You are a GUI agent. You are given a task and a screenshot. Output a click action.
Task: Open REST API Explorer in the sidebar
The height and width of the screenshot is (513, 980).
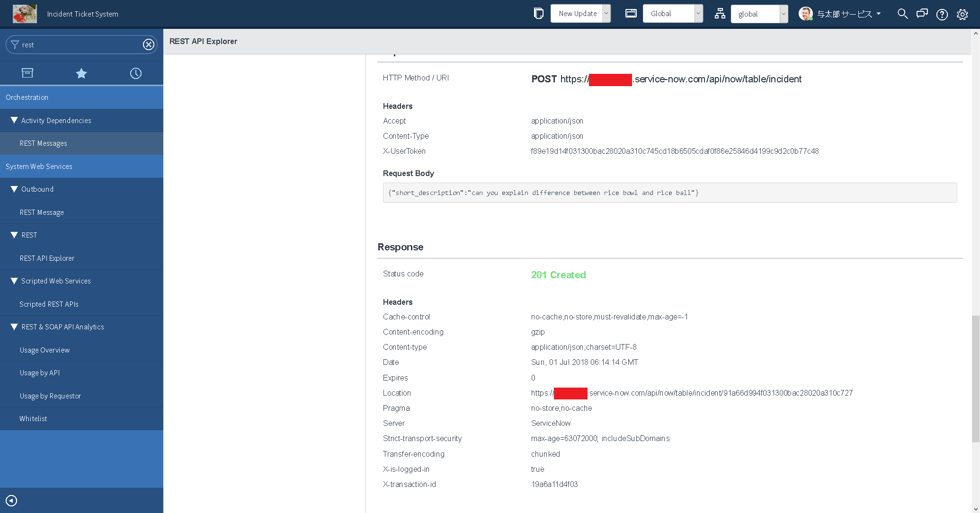(x=47, y=258)
